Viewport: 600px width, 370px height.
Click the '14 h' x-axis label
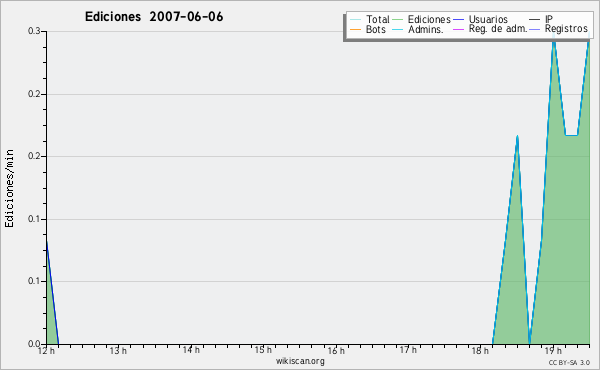tap(191, 350)
